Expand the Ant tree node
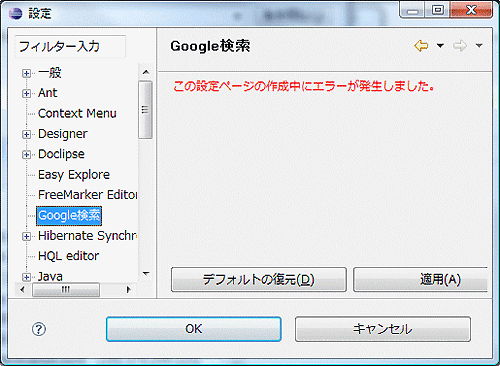The height and width of the screenshot is (366, 500). [26, 93]
